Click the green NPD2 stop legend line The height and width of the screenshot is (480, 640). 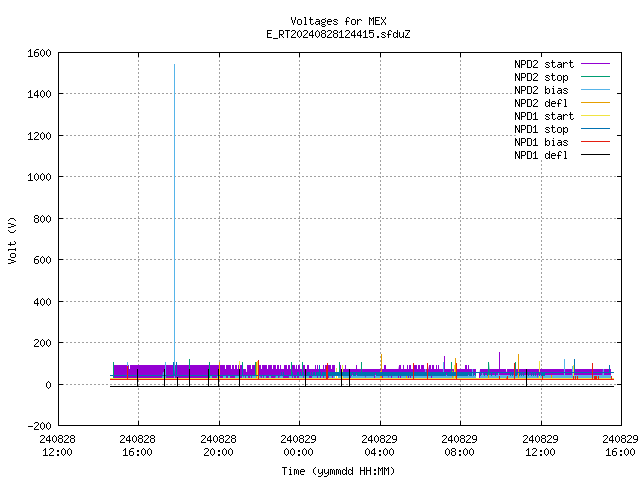[595, 76]
